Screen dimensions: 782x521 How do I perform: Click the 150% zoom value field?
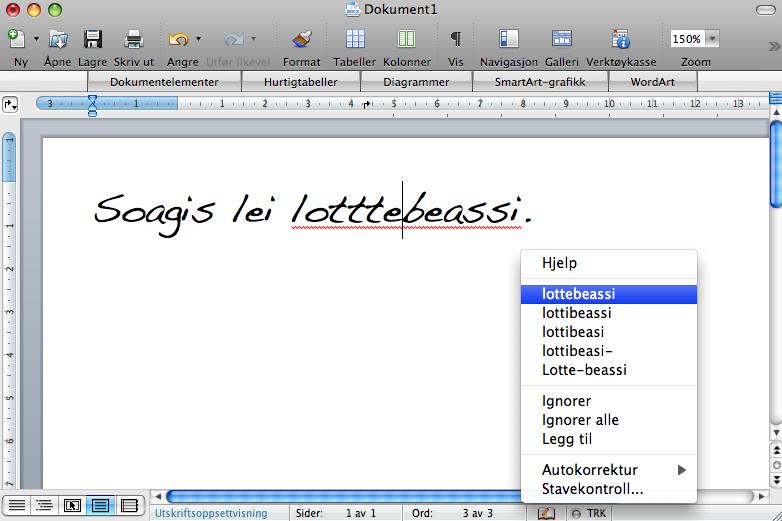[688, 38]
